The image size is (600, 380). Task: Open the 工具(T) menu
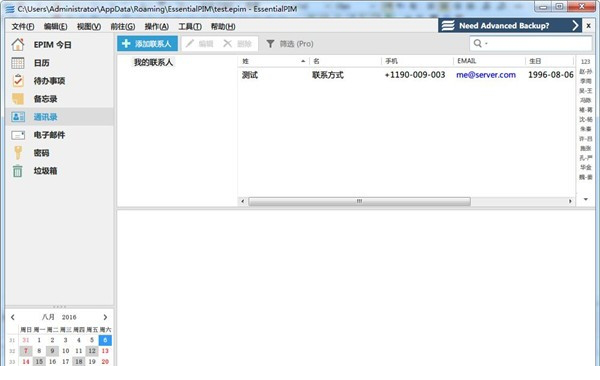[x=190, y=26]
